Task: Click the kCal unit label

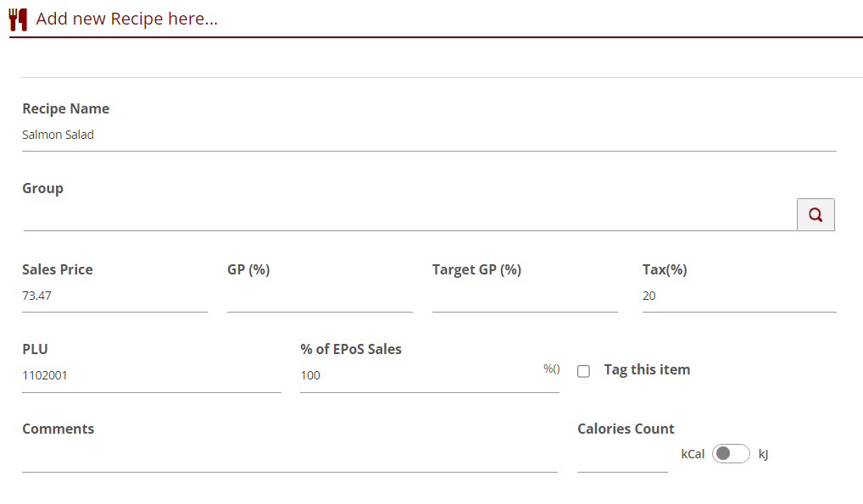Action: point(693,455)
